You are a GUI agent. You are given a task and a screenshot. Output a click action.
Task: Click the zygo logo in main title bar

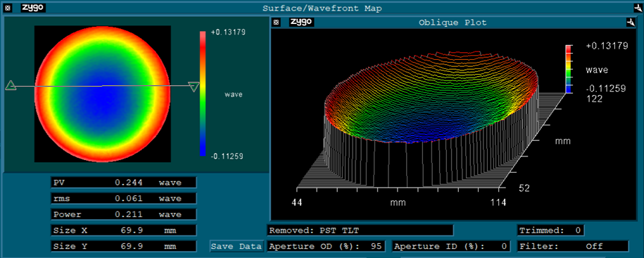pos(33,8)
